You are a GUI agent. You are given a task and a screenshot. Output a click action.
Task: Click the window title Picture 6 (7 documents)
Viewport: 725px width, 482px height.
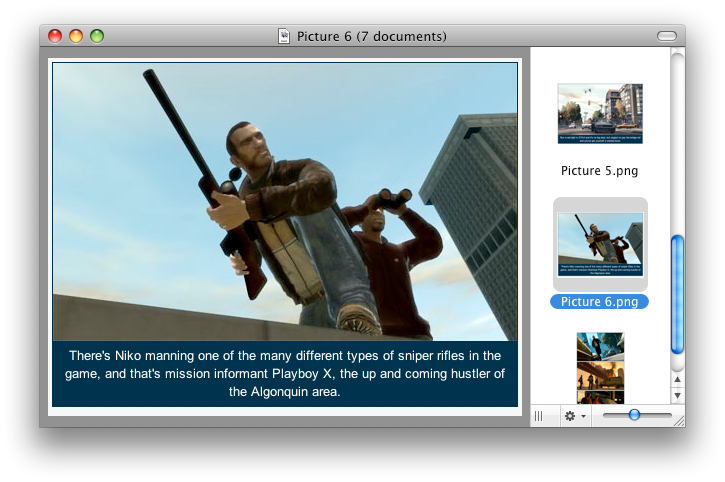(372, 36)
